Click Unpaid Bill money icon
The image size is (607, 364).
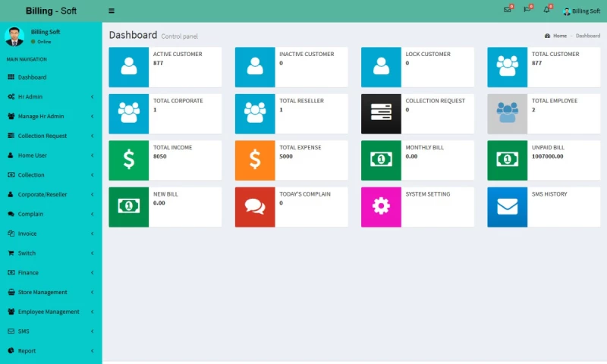point(507,160)
